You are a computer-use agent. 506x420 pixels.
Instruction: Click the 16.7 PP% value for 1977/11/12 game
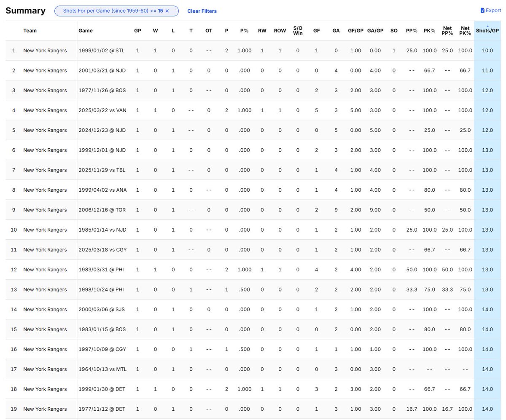412,409
